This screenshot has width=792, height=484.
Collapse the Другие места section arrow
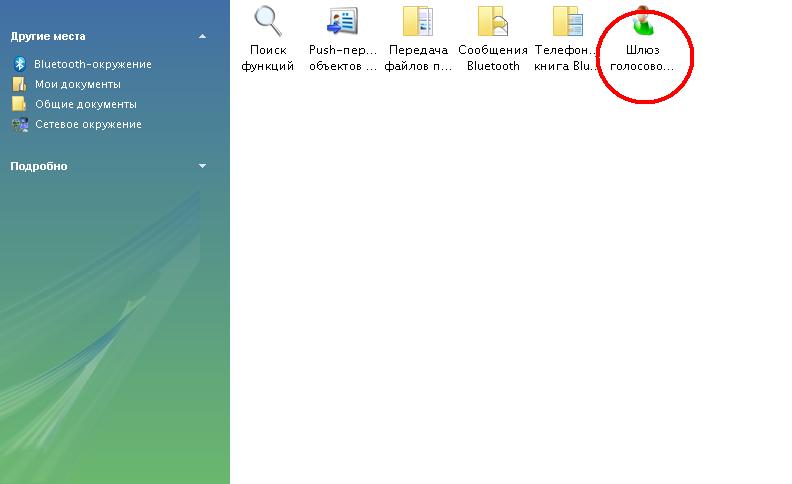click(202, 36)
